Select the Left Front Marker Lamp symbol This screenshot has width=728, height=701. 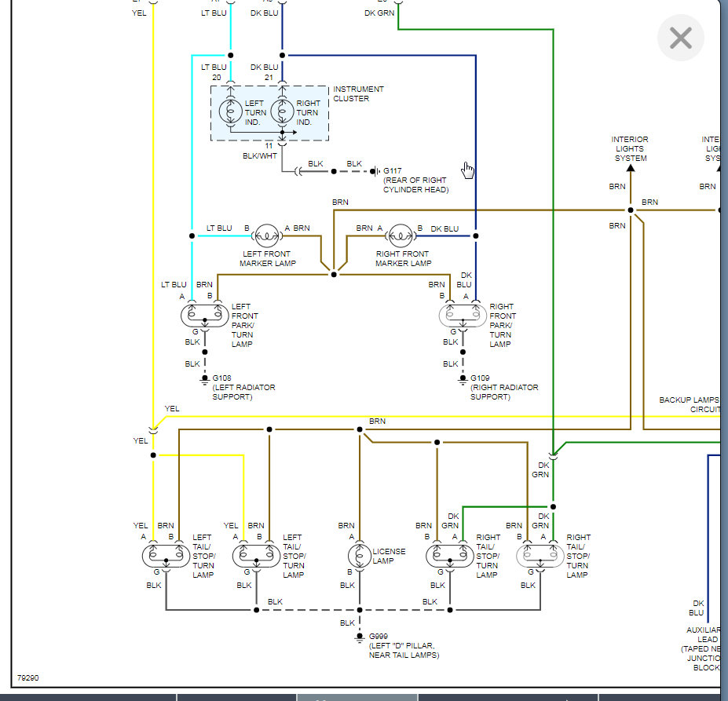click(267, 235)
